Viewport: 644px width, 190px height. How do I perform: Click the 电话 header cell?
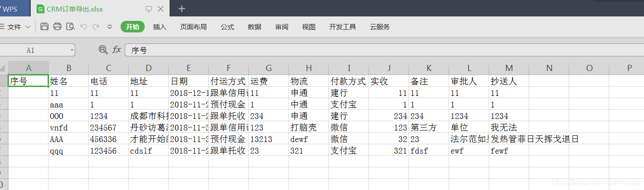(x=109, y=82)
